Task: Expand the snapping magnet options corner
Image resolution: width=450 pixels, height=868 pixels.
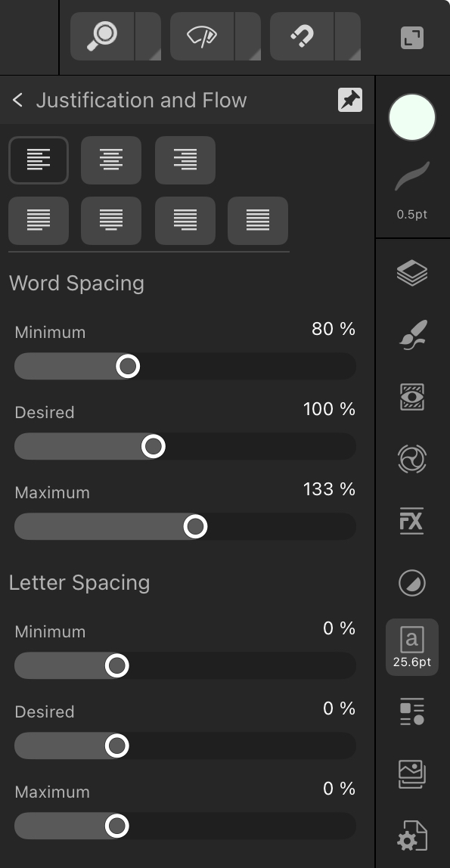Action: click(348, 36)
